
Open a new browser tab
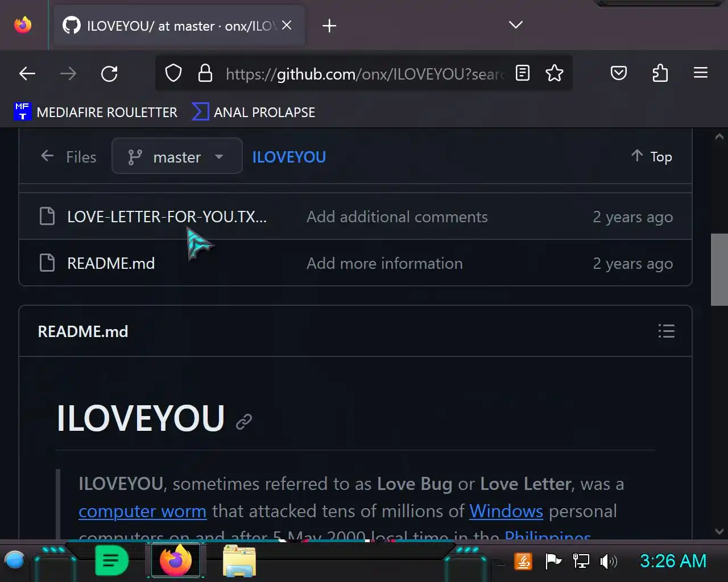[329, 26]
